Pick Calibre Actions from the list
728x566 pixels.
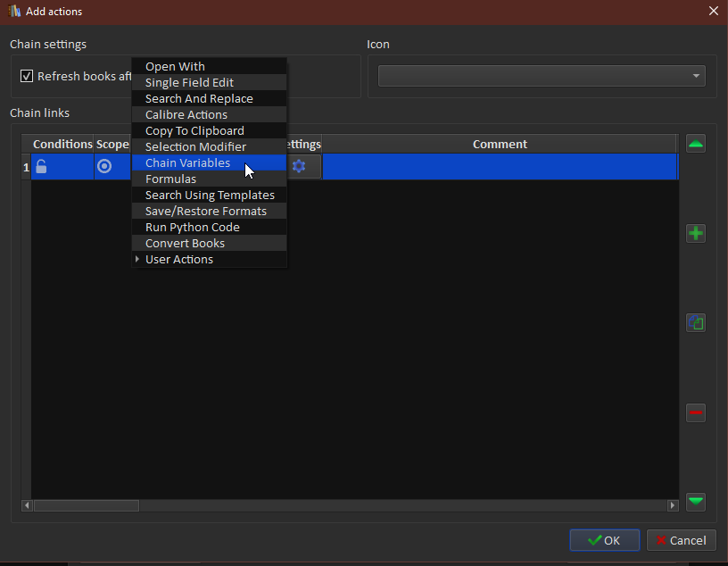[x=209, y=114]
